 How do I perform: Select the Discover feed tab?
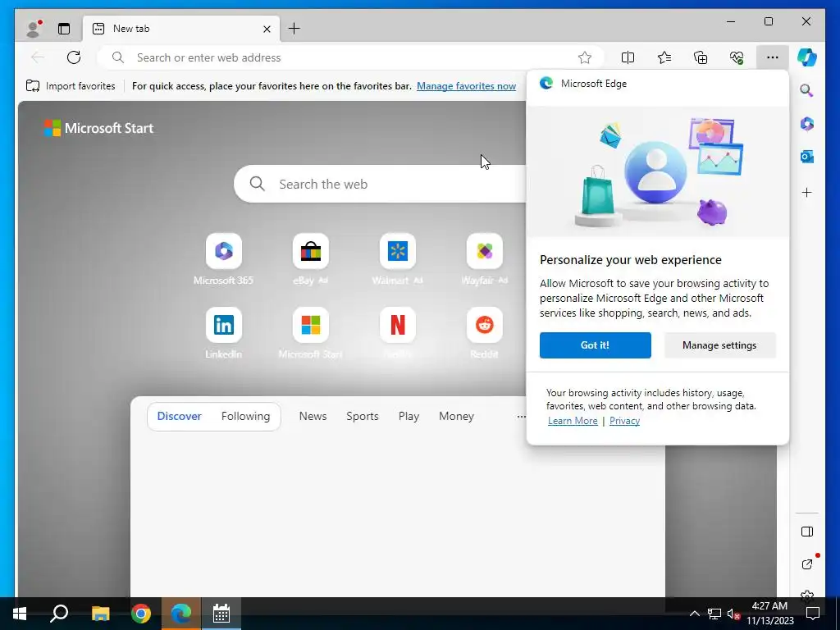pos(180,416)
